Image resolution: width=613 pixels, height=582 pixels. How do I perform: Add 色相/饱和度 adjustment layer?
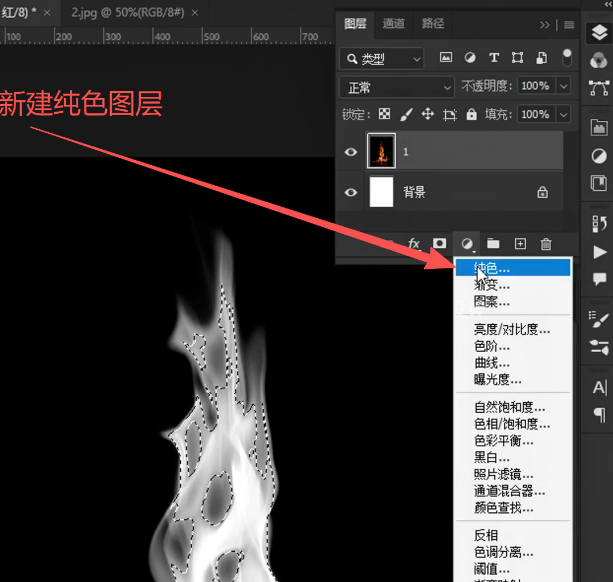pos(513,424)
